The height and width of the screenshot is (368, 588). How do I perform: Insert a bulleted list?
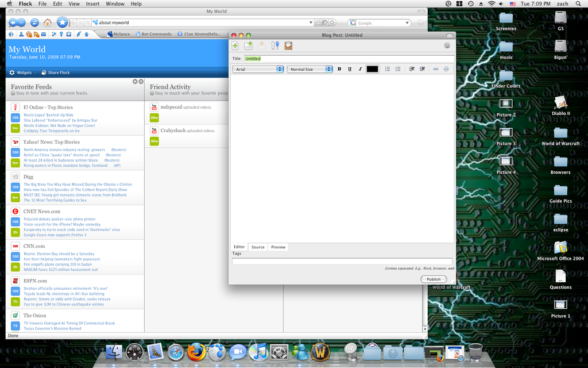(388, 69)
